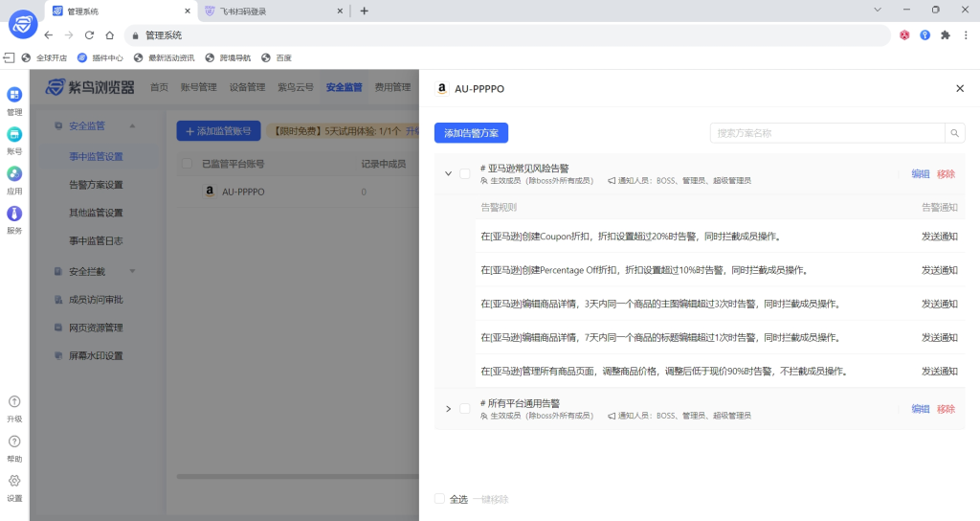Collapse the 安全监管 sidebar group
The width and height of the screenshot is (980, 521).
[132, 125]
